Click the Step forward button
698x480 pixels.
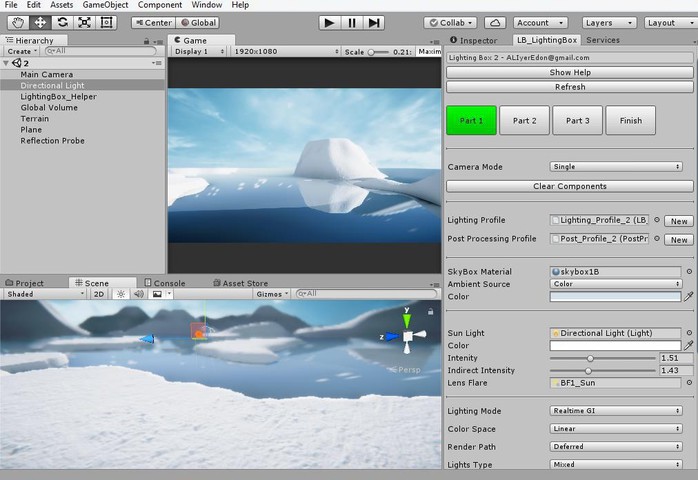[374, 23]
